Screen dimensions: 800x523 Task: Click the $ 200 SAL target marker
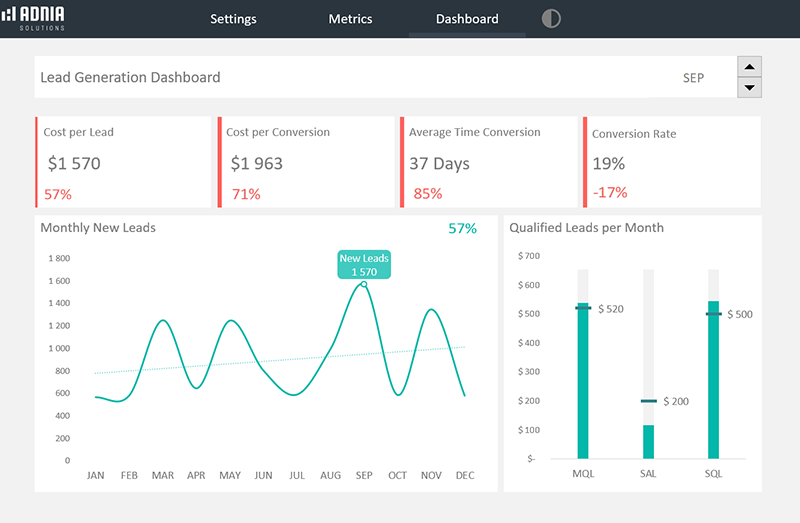(649, 401)
